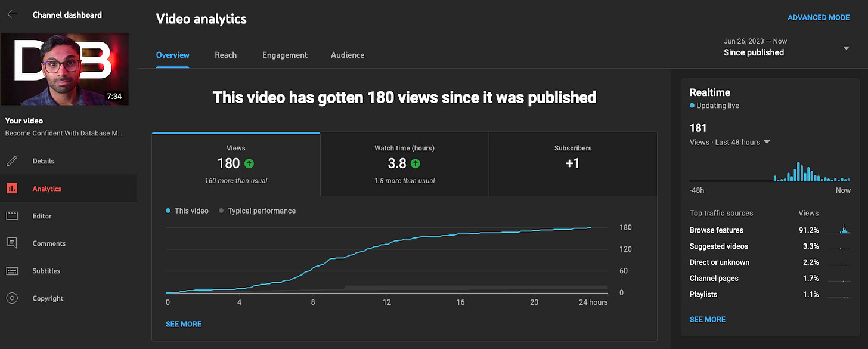868x349 pixels.
Task: Click Playlists traffic source row
Action: pos(770,294)
